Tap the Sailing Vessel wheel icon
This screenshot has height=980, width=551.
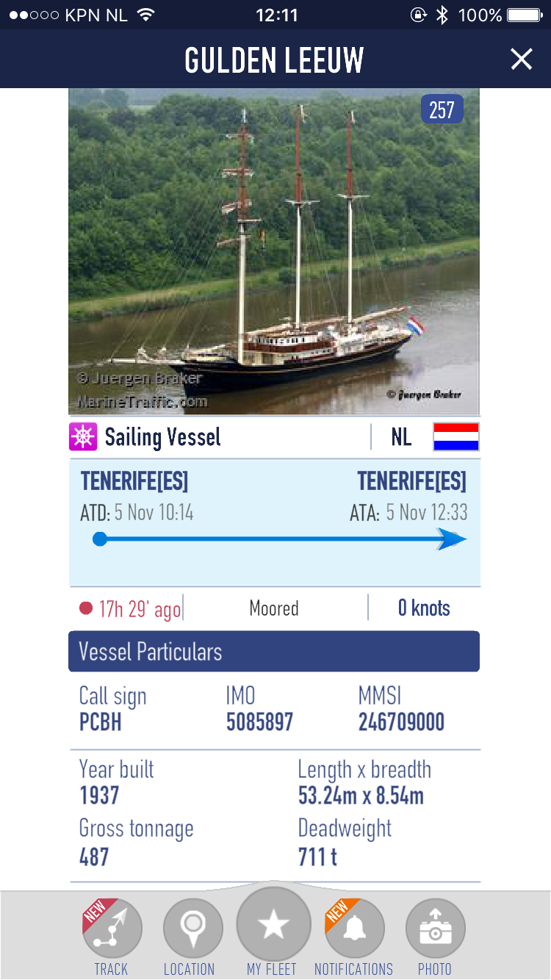coord(83,437)
